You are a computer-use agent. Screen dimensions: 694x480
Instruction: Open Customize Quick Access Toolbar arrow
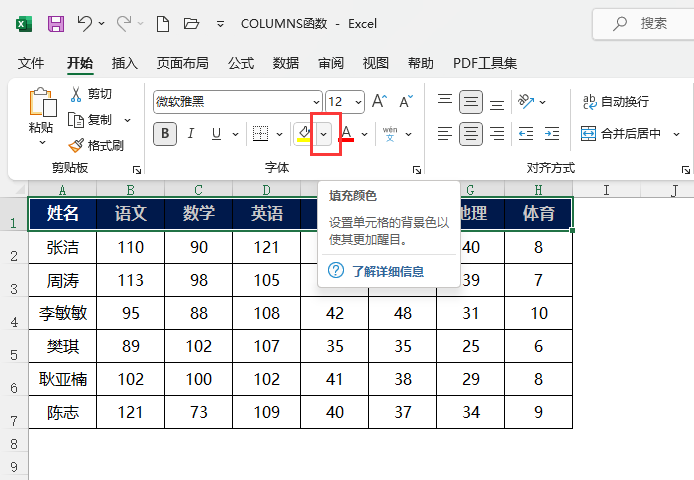pyautogui.click(x=220, y=24)
